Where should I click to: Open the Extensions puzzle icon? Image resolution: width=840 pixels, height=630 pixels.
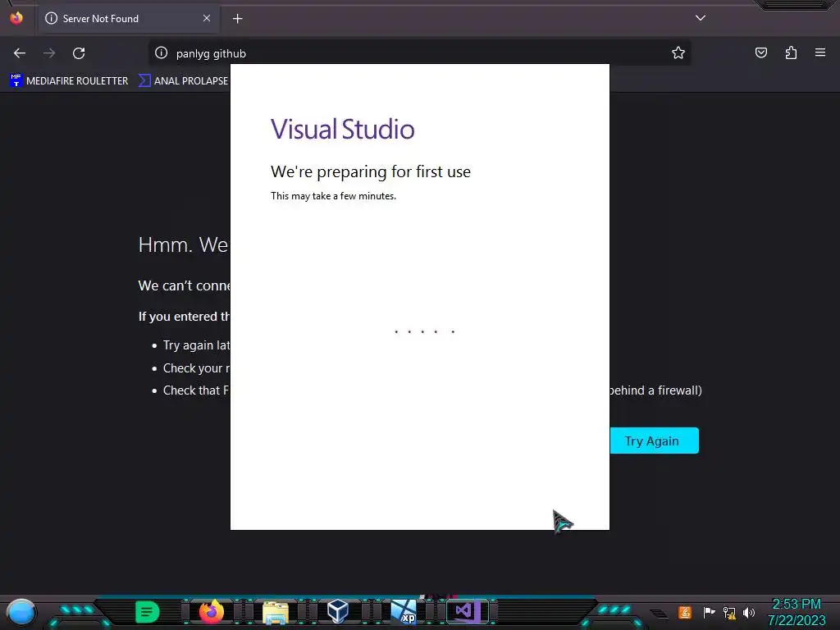click(791, 52)
